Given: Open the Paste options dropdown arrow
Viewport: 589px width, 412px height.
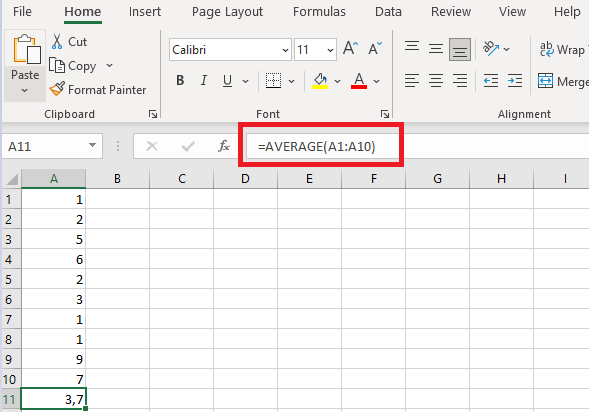Looking at the screenshot, I should (24, 91).
